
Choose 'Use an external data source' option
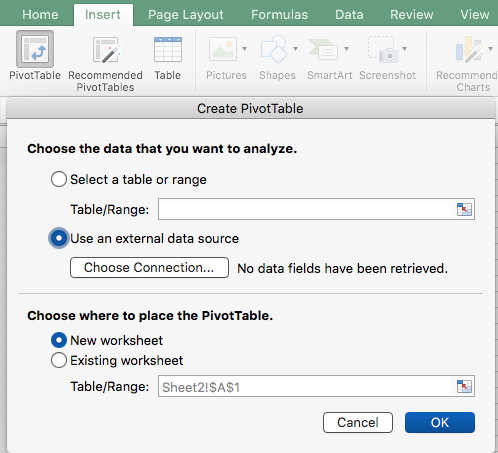59,238
